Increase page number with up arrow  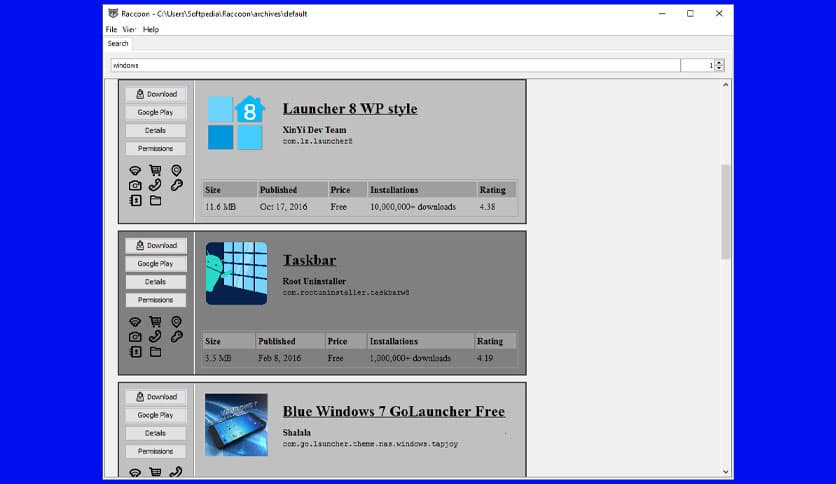[719, 62]
